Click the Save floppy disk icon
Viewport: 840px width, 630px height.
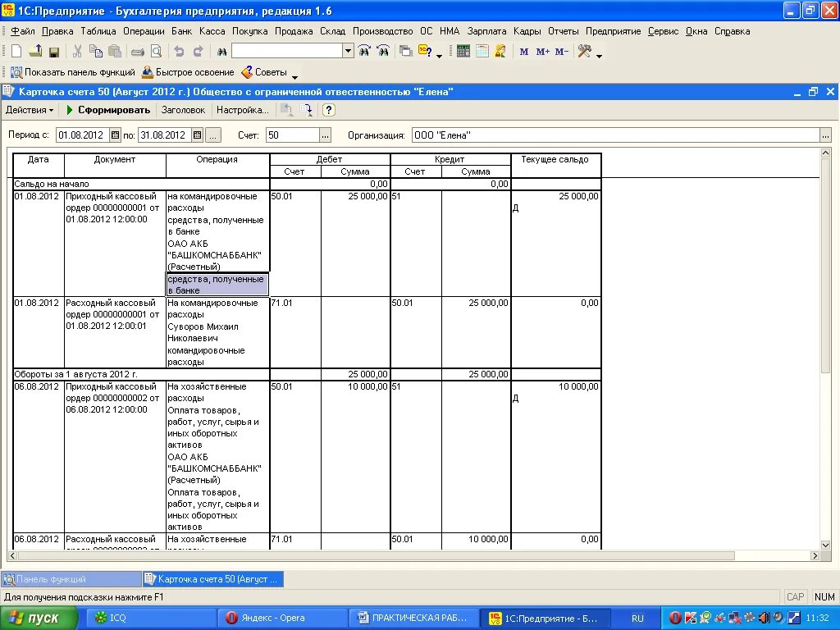coord(53,52)
